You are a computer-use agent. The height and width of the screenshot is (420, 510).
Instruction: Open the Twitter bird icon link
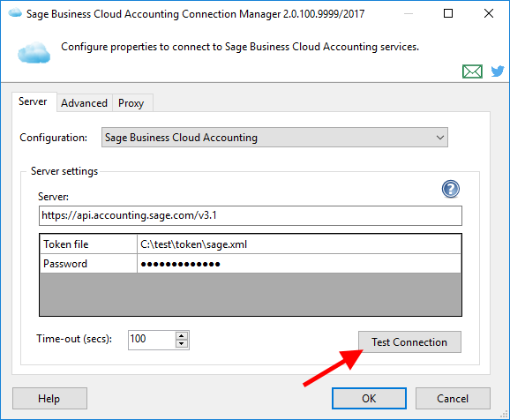pos(498,71)
